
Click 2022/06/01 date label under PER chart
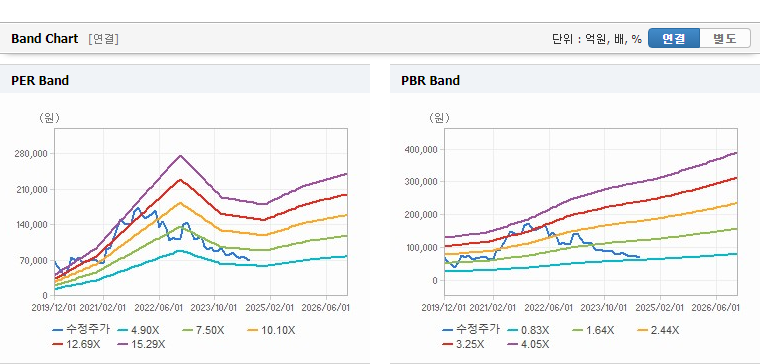(x=159, y=308)
